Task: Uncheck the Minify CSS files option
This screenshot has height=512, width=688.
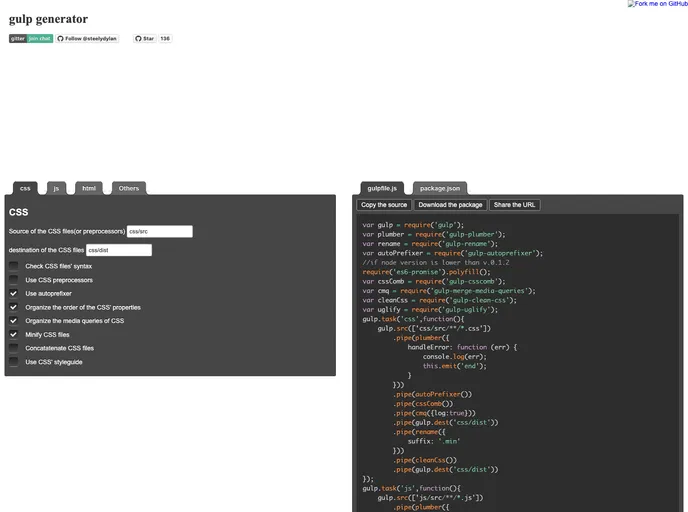Action: (x=14, y=335)
